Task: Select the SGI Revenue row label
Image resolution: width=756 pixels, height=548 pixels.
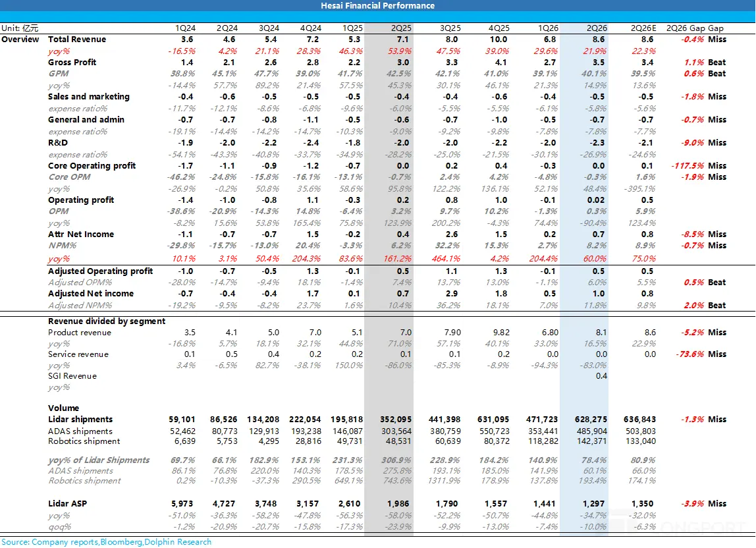Action: click(x=72, y=376)
